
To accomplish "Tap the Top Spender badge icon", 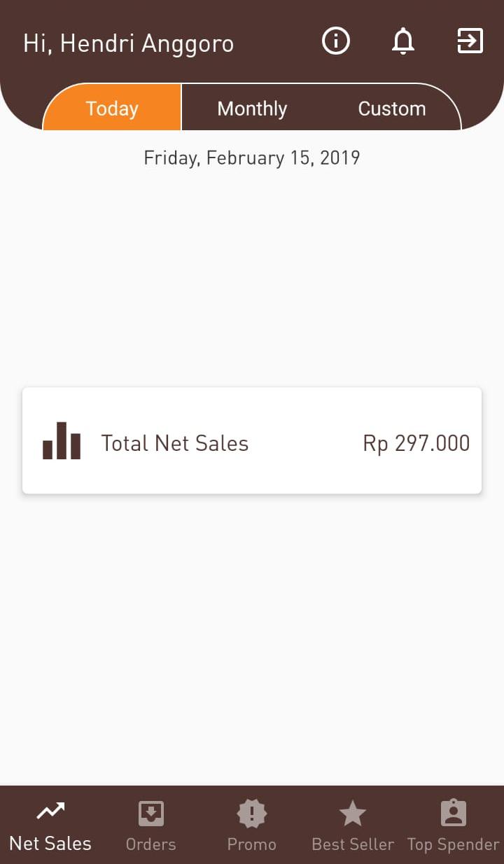I will pyautogui.click(x=454, y=814).
